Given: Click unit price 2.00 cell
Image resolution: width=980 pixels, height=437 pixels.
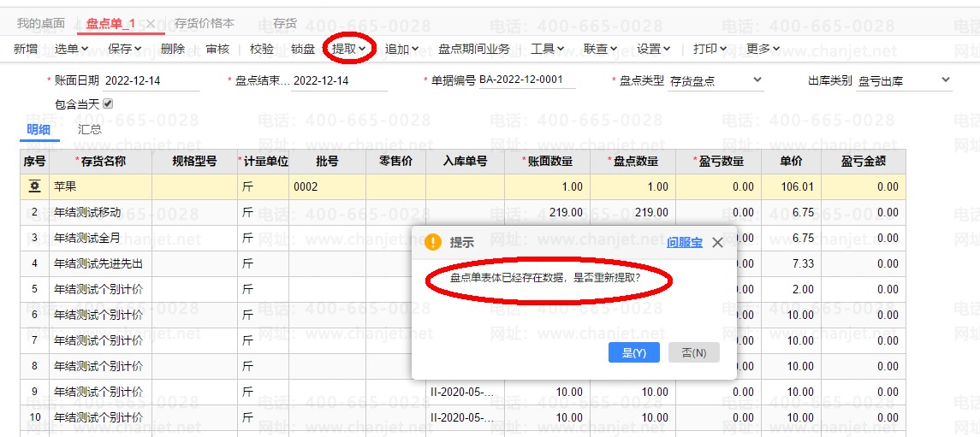Looking at the screenshot, I should point(791,289).
